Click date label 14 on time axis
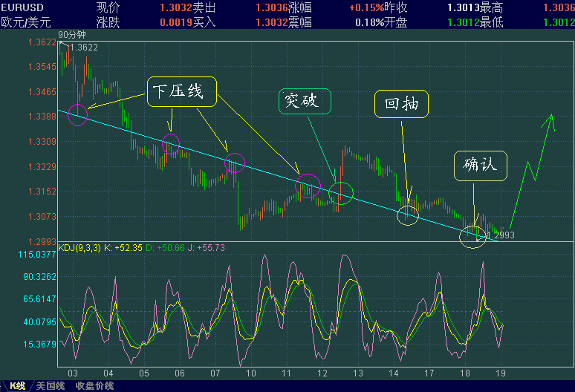575x392 pixels. pos(394,373)
